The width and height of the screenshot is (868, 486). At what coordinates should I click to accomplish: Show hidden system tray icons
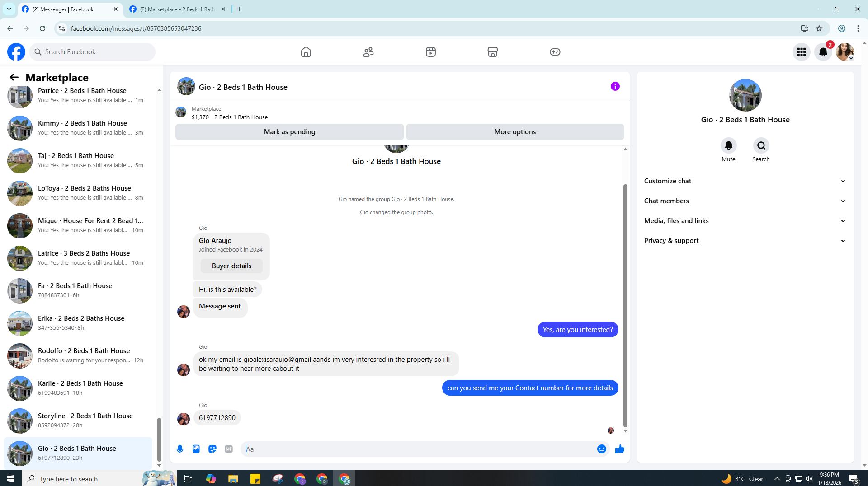[777, 479]
